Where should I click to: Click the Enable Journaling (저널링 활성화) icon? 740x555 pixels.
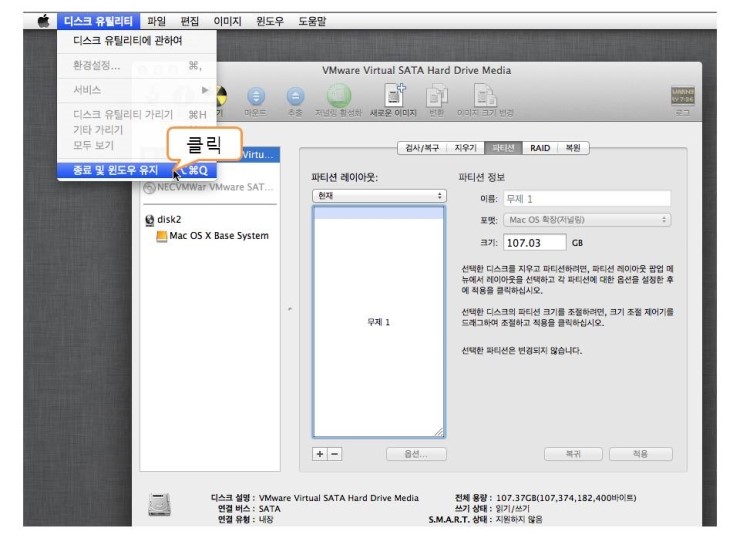click(339, 97)
